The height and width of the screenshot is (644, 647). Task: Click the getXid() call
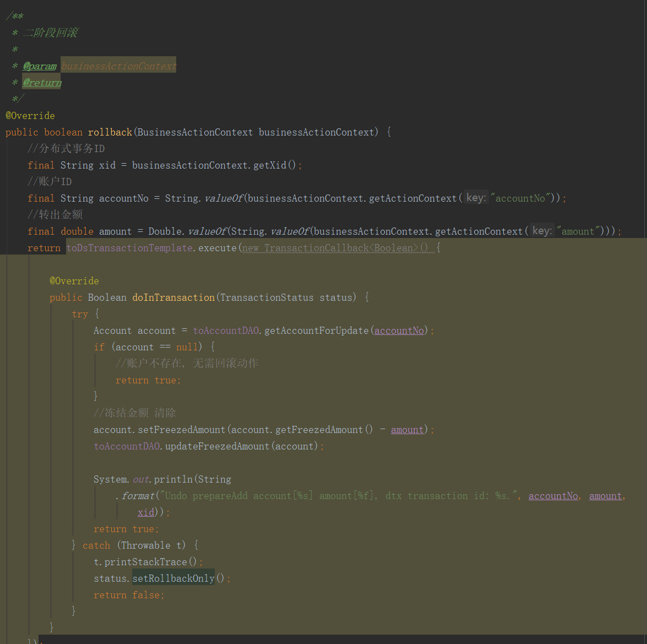point(274,165)
